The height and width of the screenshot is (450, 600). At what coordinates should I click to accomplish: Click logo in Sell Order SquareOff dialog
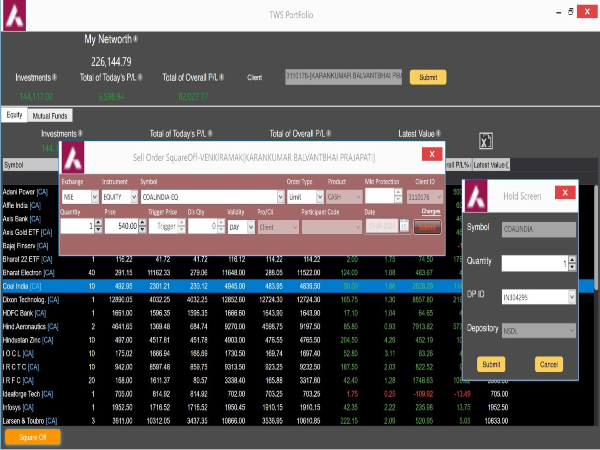tap(73, 157)
